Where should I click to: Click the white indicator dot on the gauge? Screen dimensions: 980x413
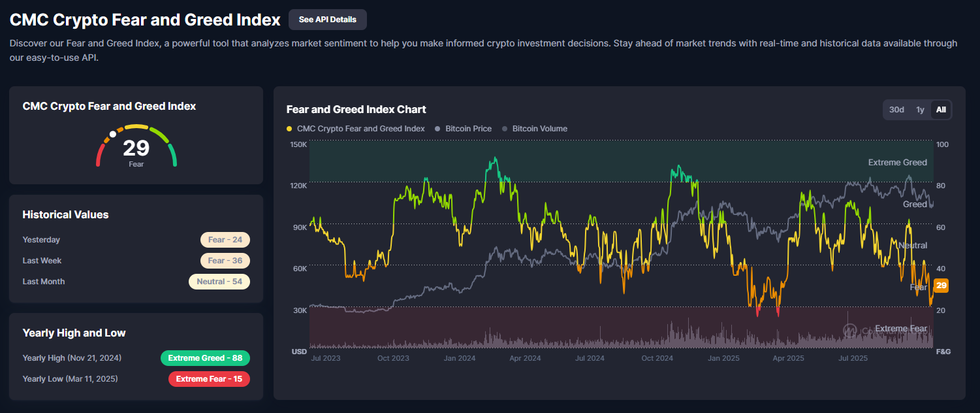point(113,133)
